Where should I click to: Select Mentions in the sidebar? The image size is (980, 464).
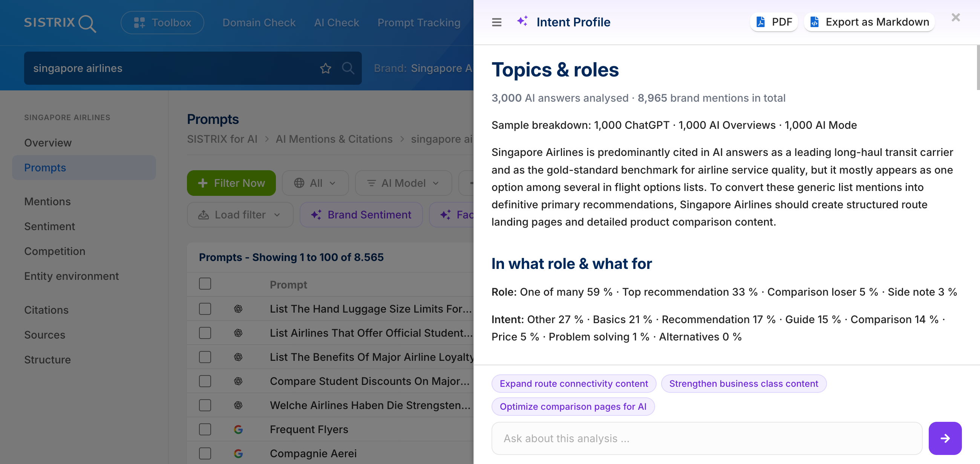47,201
